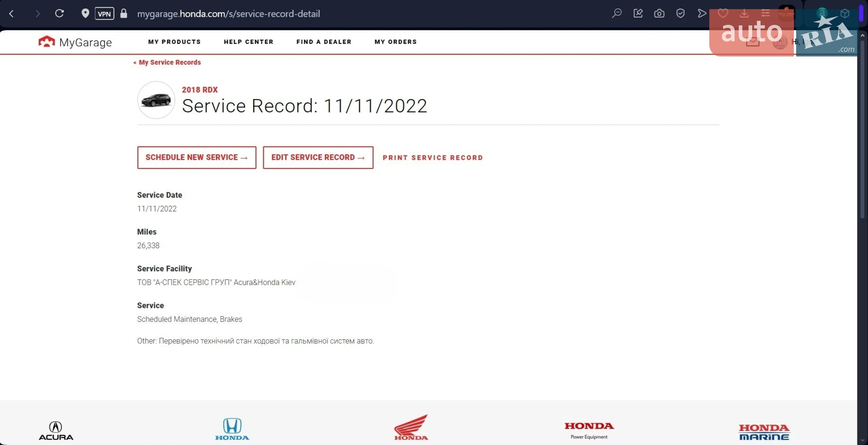
Task: Open the shield ad blocker icon
Action: (x=680, y=13)
